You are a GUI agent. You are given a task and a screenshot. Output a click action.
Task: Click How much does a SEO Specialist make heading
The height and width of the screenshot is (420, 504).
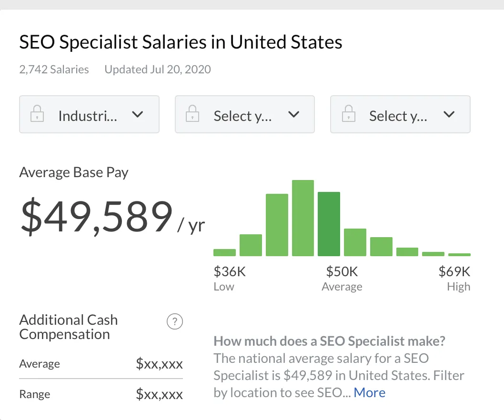(330, 341)
